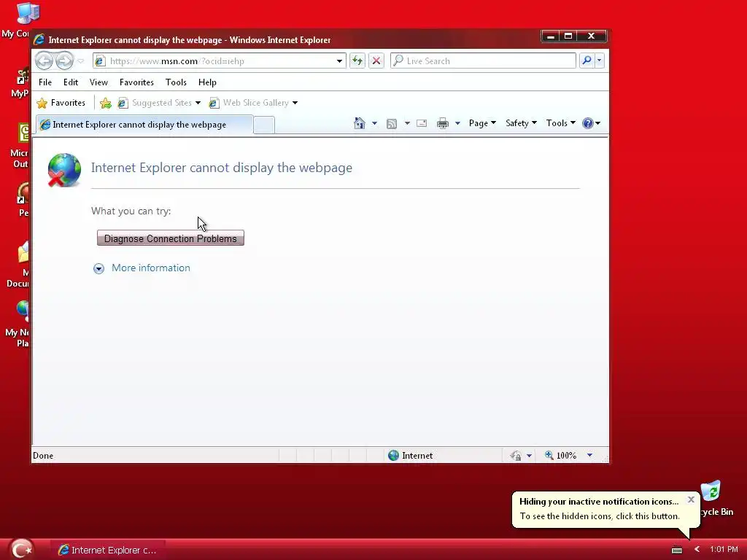The height and width of the screenshot is (560, 747).
Task: Open the File menu
Action: pyautogui.click(x=45, y=82)
